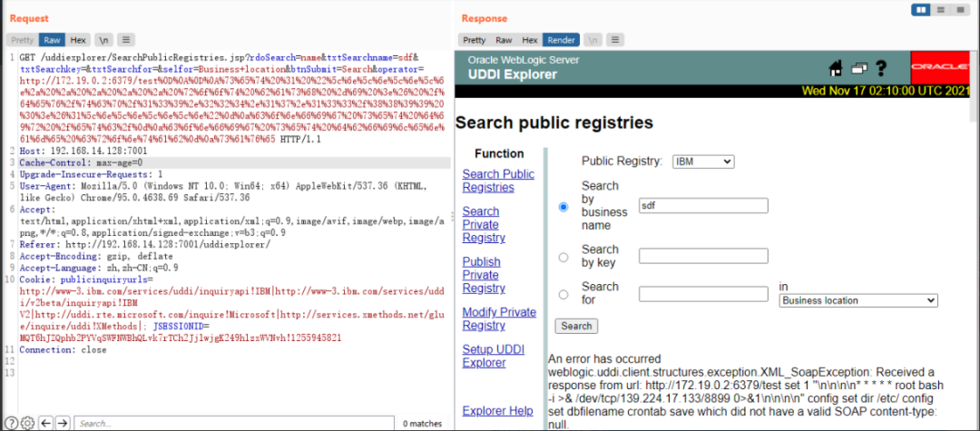Toggle newline display in Request panel
This screenshot has width=980, height=431.
pyautogui.click(x=103, y=40)
